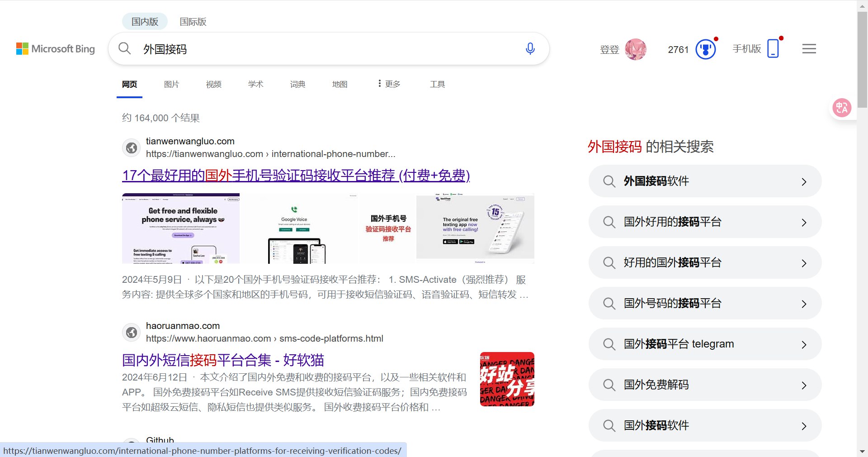Image resolution: width=868 pixels, height=457 pixels.
Task: Open the hamburger menu icon
Action: 809,49
